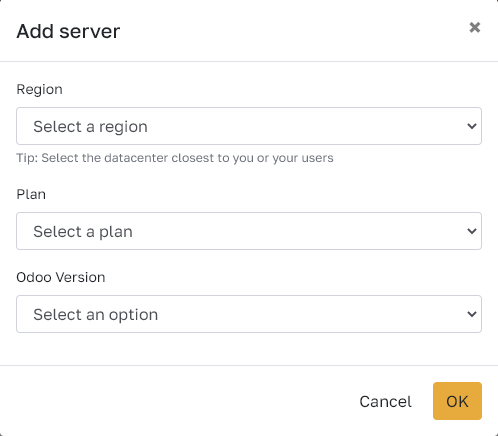This screenshot has width=498, height=436.
Task: Click the chevron arrow in Region field
Action: [472, 126]
